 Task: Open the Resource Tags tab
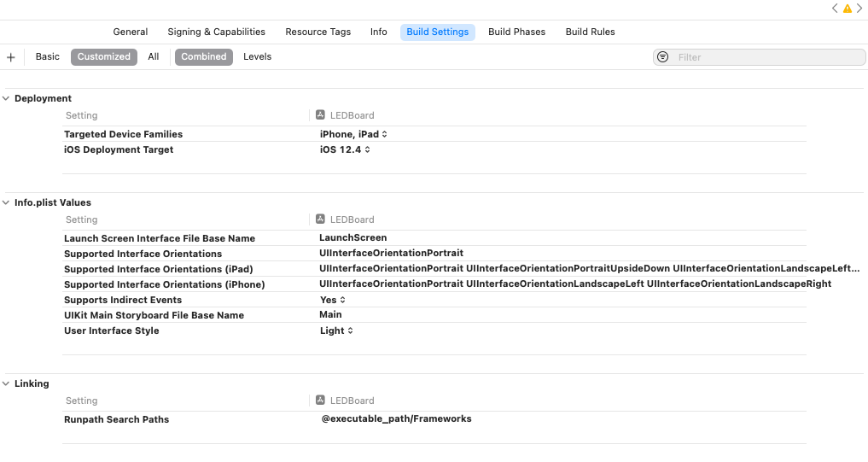317,32
